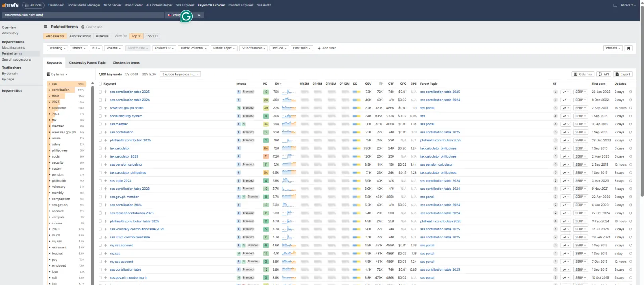The height and width of the screenshot is (285, 644).
Task: Click the Ahrefs logo
Action: tap(10, 5)
